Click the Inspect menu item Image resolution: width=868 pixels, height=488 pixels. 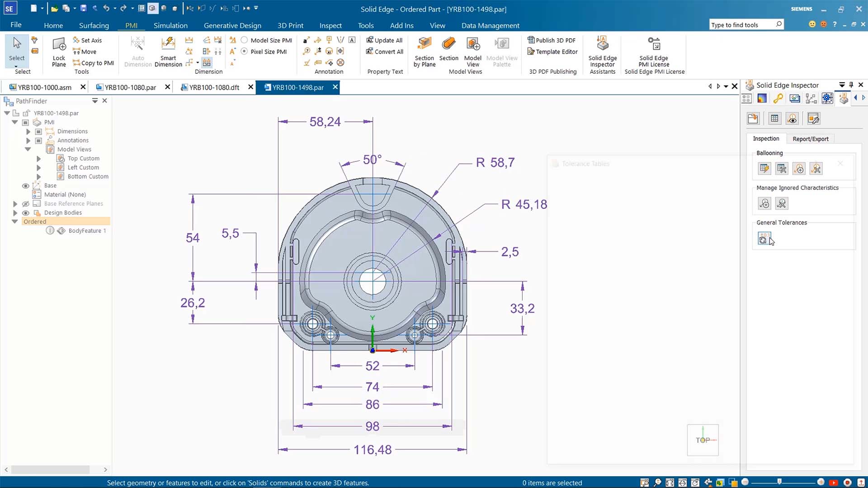pyautogui.click(x=330, y=25)
